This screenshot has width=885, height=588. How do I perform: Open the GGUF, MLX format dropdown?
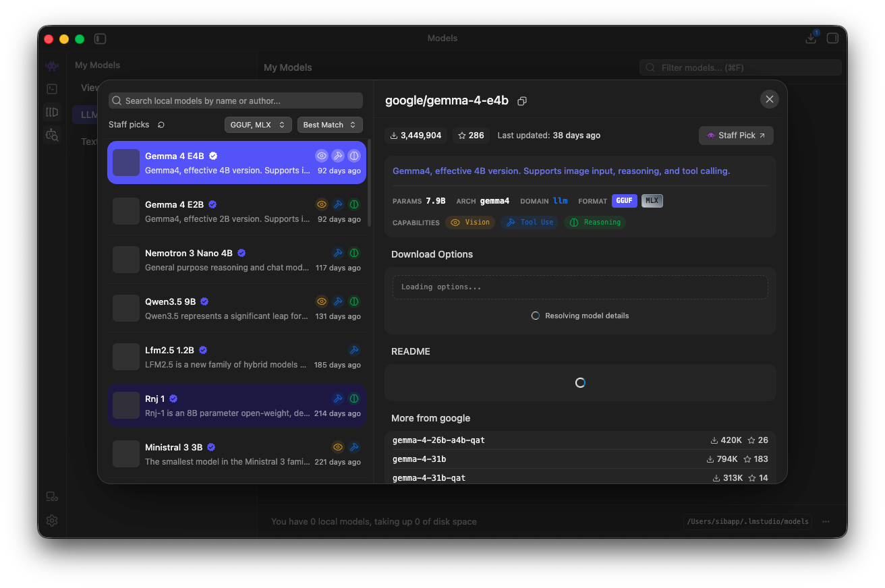(x=258, y=125)
